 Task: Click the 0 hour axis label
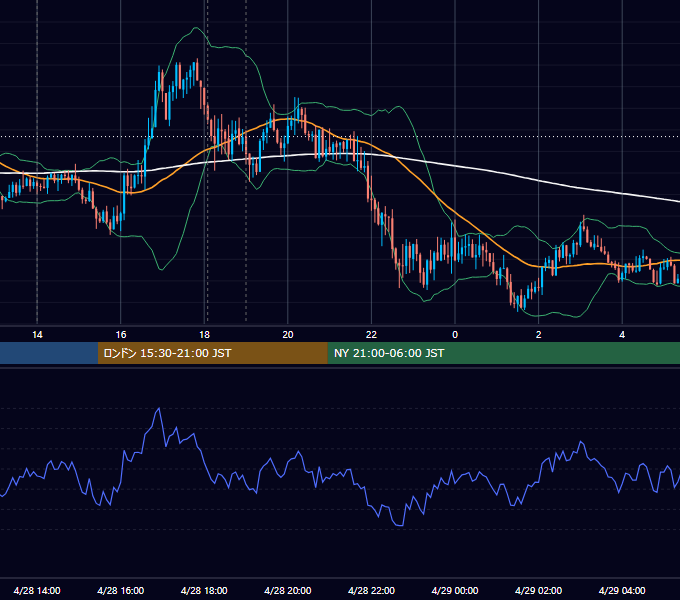(455, 335)
